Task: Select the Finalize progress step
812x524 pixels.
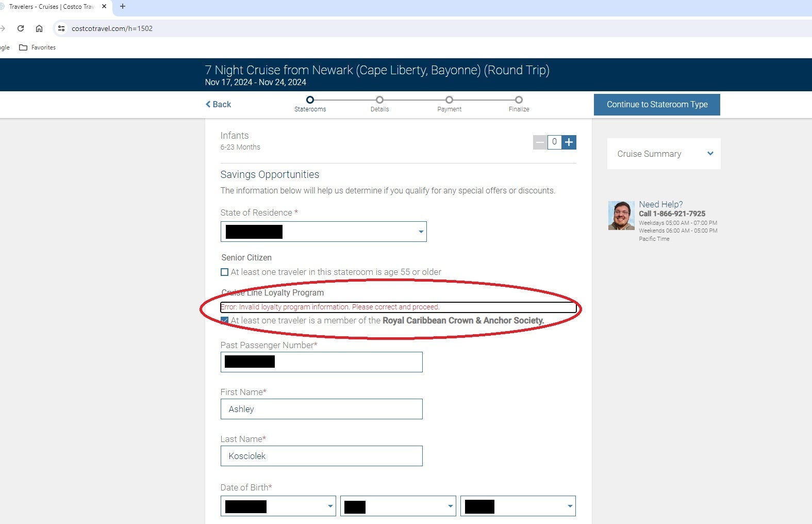Action: 519,104
